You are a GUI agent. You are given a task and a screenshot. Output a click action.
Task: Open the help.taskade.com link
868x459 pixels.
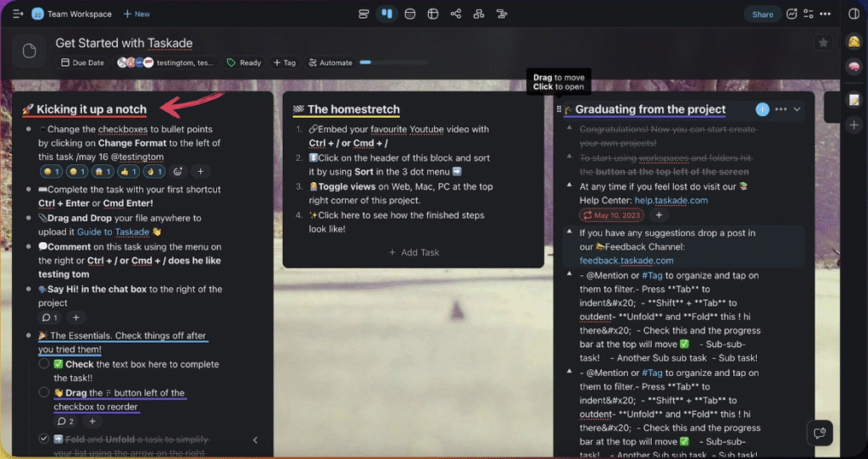coord(671,200)
